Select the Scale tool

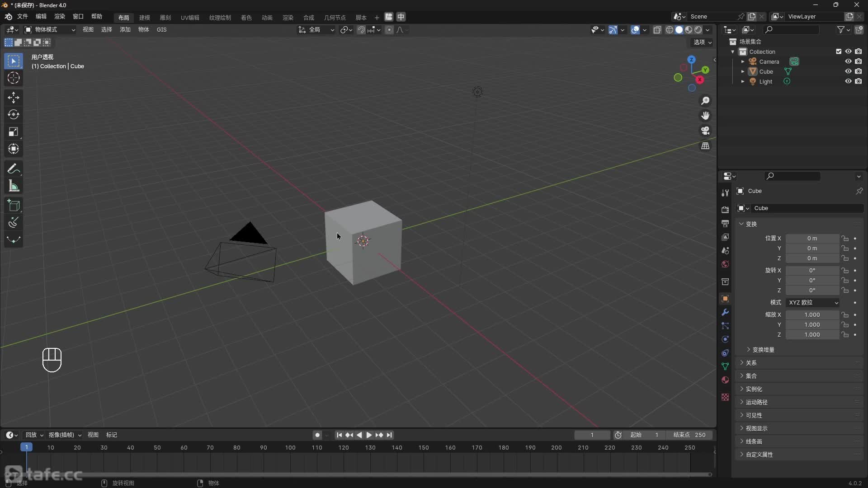click(x=14, y=132)
